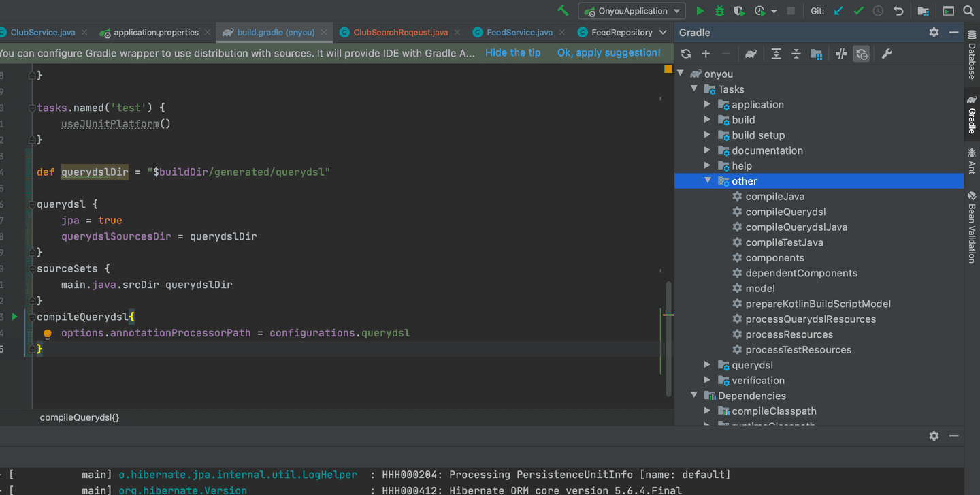The width and height of the screenshot is (980, 495).
Task: Reload all Gradle projects
Action: [x=686, y=54]
